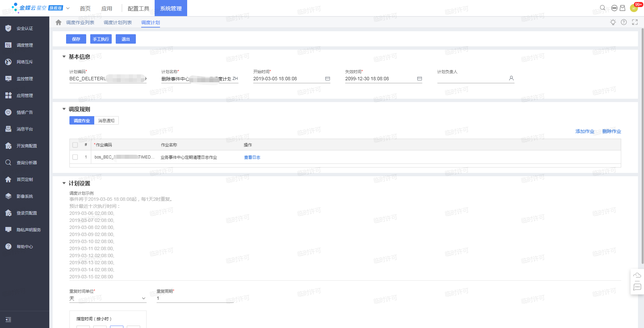Screen dimensions: 644x328
Task: Select 系统管理 top menu
Action: point(171,8)
